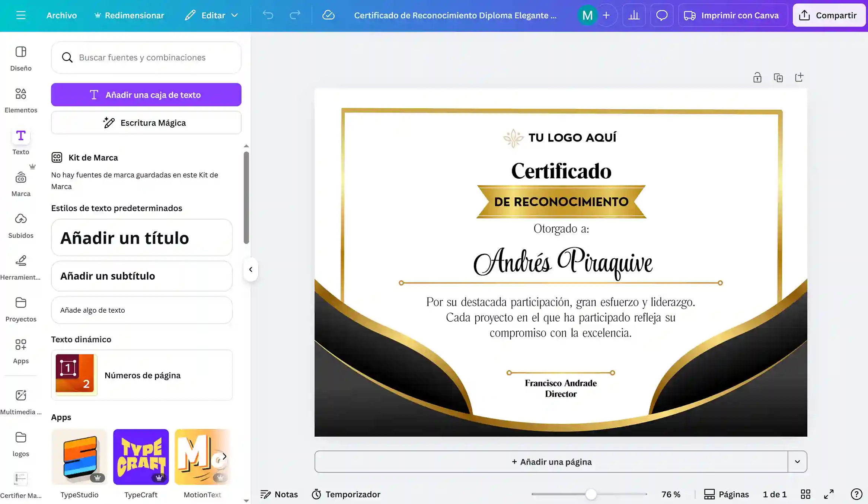Open the comments speech bubble icon
Viewport: 868px width, 504px height.
pos(661,15)
